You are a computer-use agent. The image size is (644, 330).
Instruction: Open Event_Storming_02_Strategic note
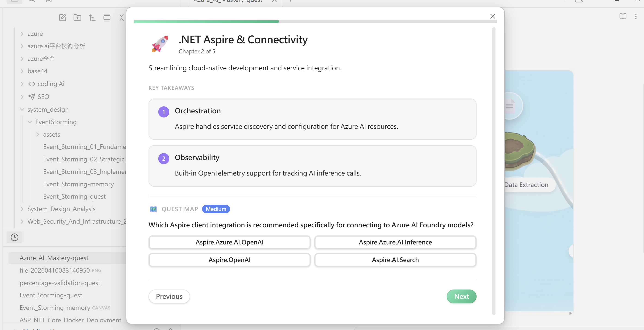(x=85, y=159)
